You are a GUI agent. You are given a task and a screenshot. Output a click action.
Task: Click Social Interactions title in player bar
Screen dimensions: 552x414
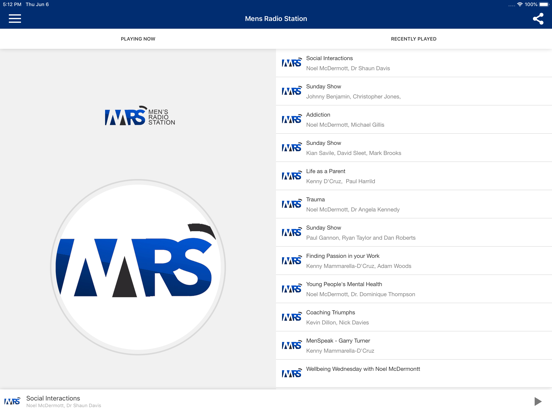point(53,398)
